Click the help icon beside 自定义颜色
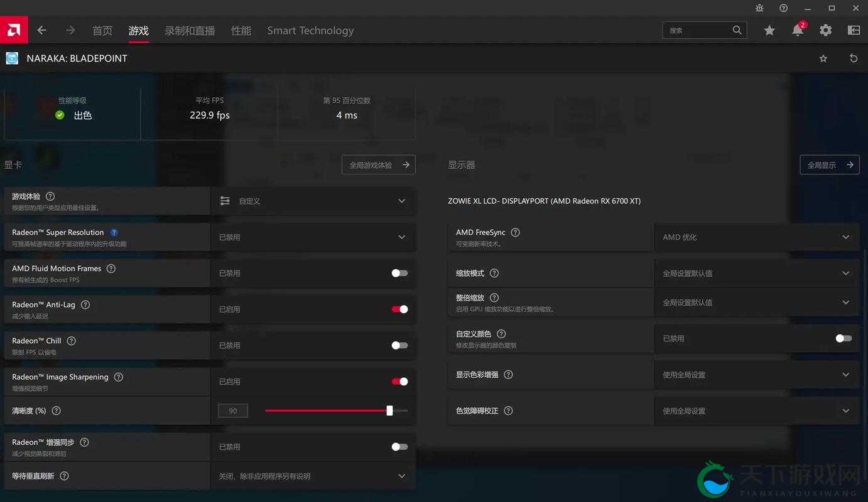The width and height of the screenshot is (868, 502). (501, 334)
